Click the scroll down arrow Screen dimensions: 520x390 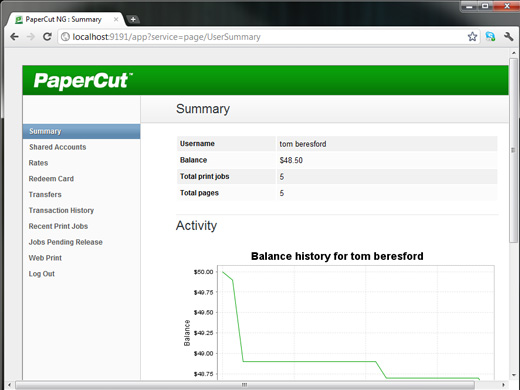tap(513, 375)
